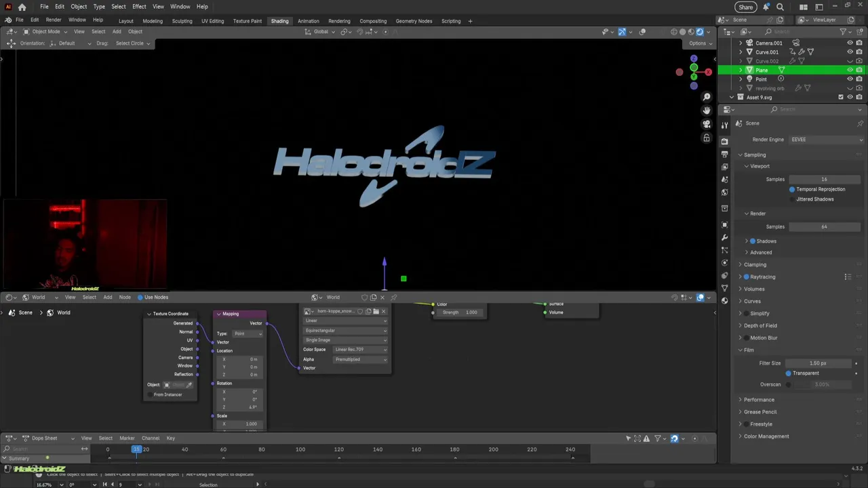Screen dimensions: 868x488
Task: Expand Curve.001 in outliner
Action: click(741, 52)
